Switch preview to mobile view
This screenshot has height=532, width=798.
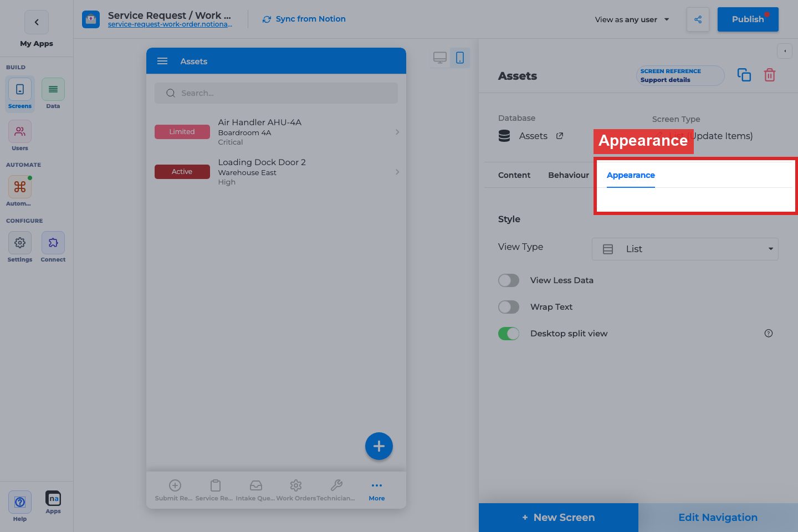(460, 58)
